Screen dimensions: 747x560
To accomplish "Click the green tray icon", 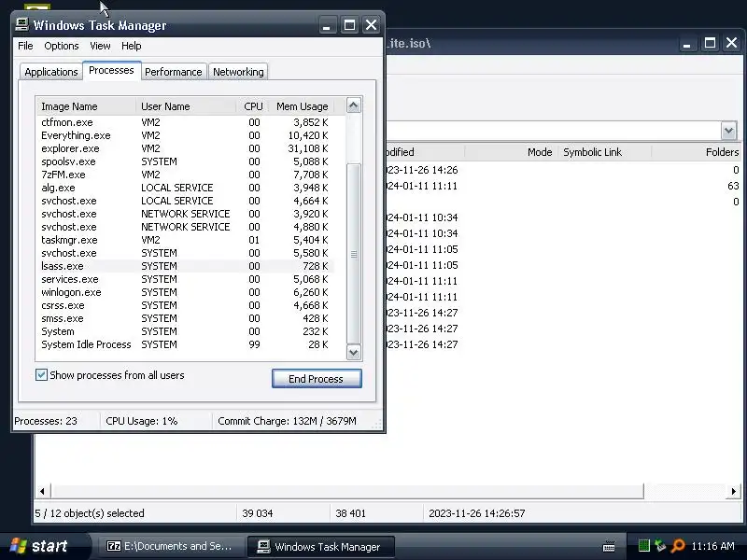I will [643, 546].
